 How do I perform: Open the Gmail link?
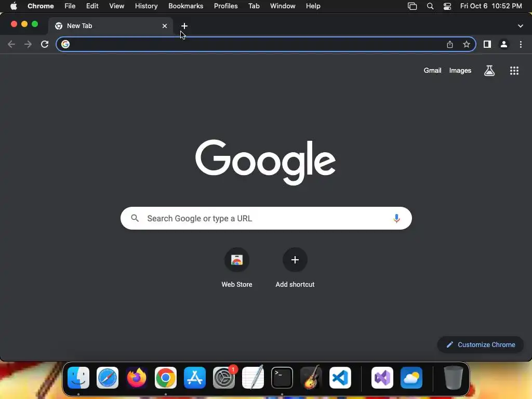[x=432, y=71]
